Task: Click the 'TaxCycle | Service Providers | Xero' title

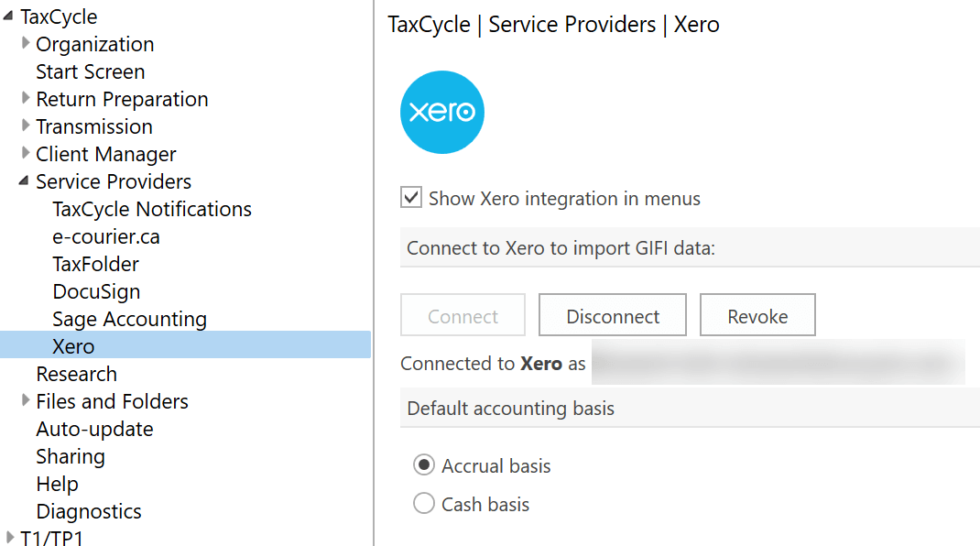Action: tap(553, 25)
